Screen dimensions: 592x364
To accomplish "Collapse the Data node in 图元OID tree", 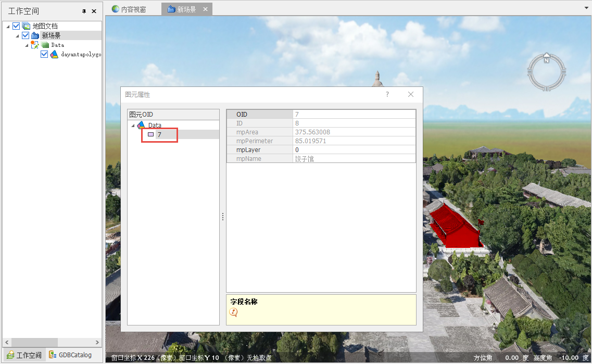I will [x=133, y=125].
